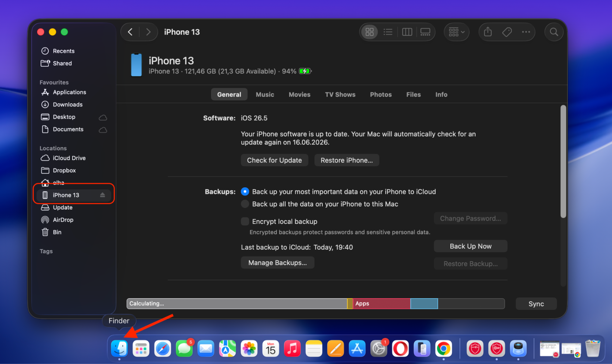Click the blue iPhone 13 device image
Viewport: 612px width, 364px height.
pyautogui.click(x=136, y=65)
